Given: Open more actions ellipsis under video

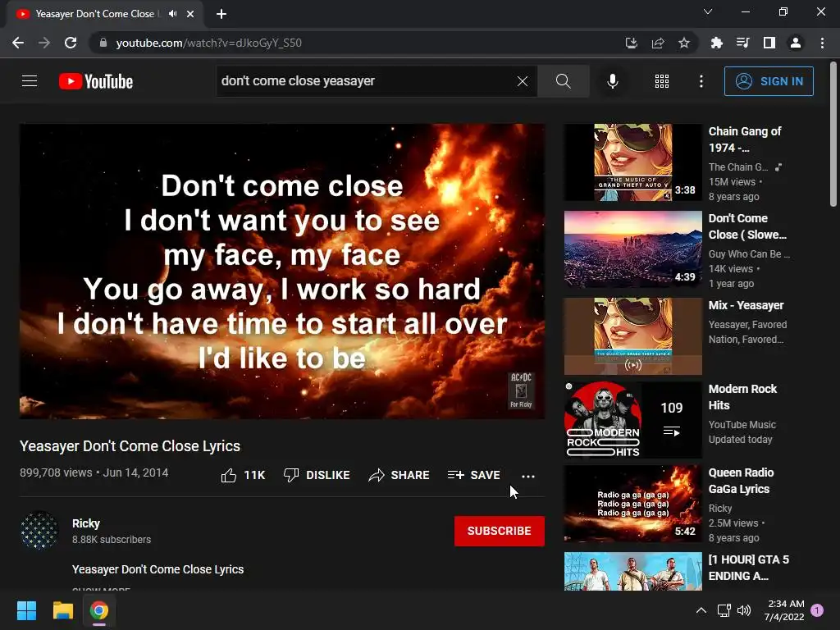Looking at the screenshot, I should point(528,476).
